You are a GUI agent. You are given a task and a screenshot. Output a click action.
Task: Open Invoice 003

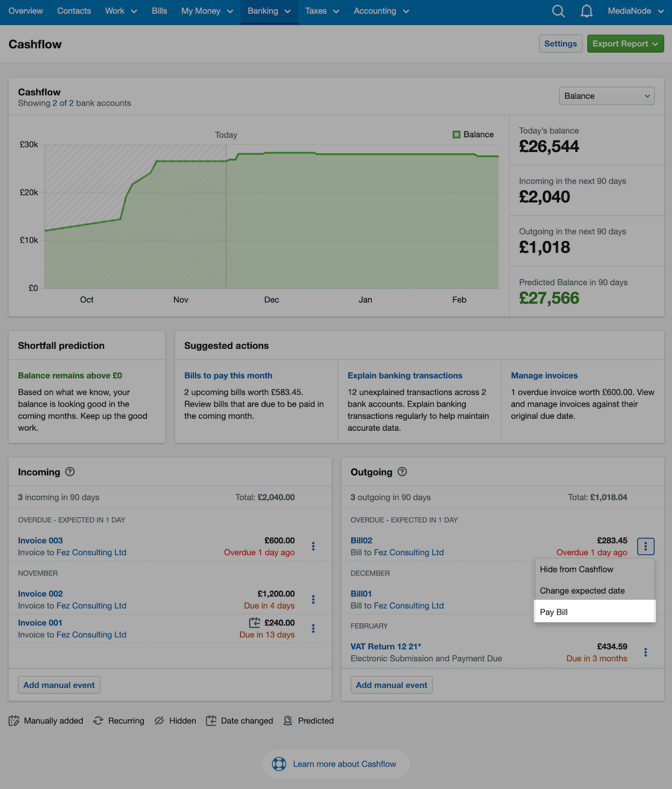40,541
